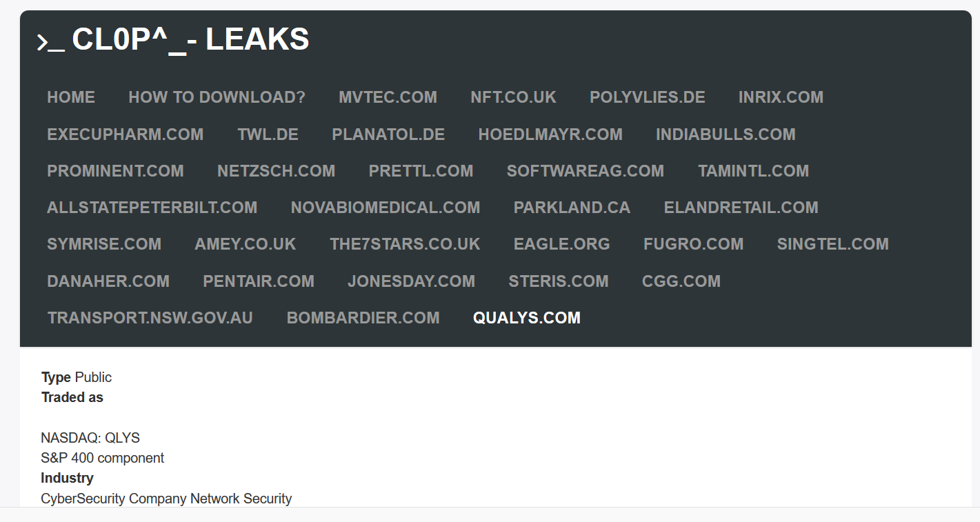Viewport: 980px width, 522px height.
Task: Click the BOMBARDIER.COM menu item
Action: tap(363, 318)
